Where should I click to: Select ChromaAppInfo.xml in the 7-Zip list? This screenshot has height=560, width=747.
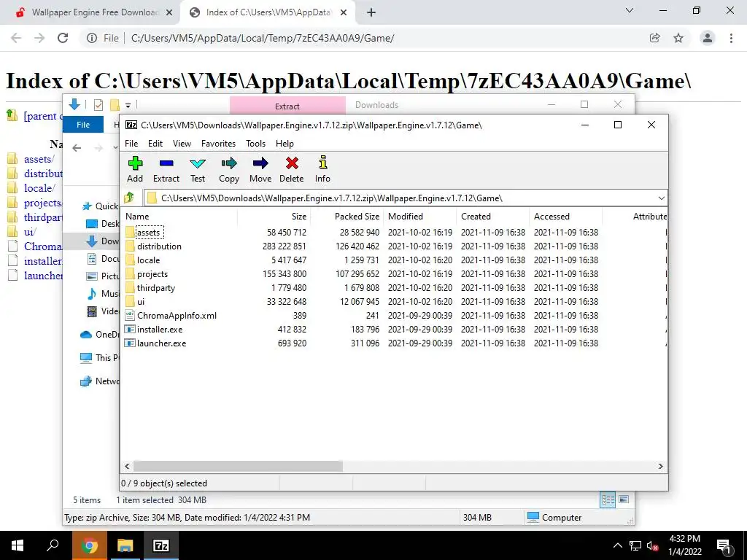click(x=177, y=315)
